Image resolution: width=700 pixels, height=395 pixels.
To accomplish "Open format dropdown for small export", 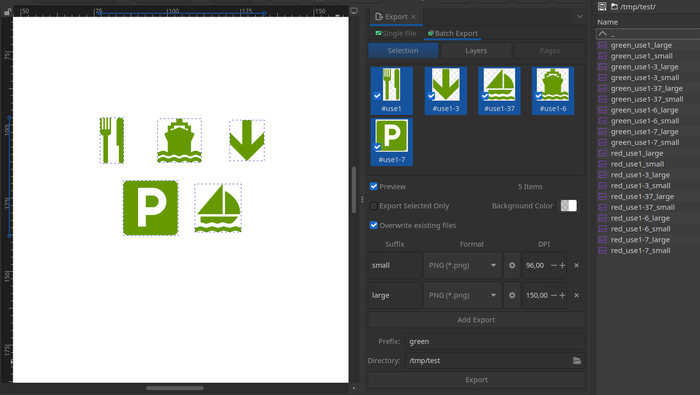I will click(462, 265).
